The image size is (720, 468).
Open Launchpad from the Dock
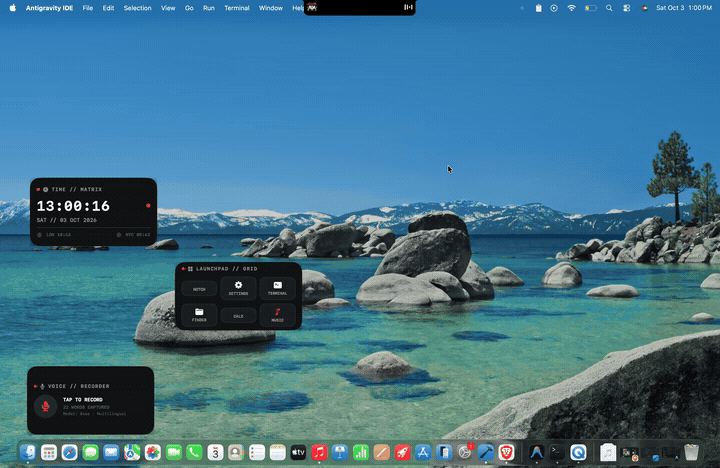tap(49, 452)
